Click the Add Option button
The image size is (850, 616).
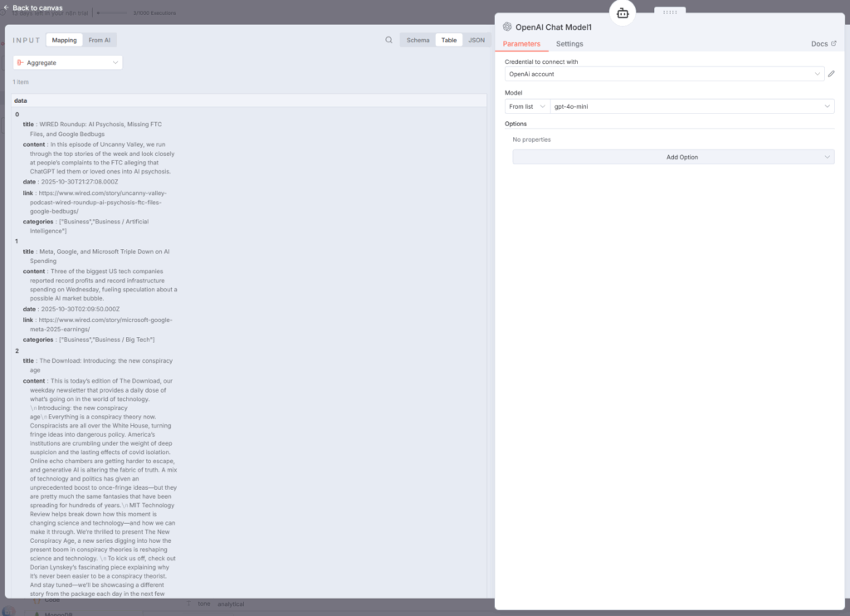(x=673, y=157)
